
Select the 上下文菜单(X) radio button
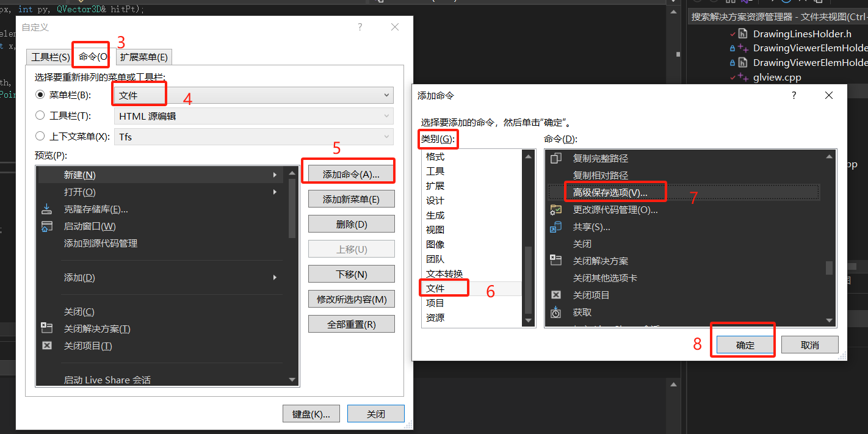pyautogui.click(x=40, y=136)
